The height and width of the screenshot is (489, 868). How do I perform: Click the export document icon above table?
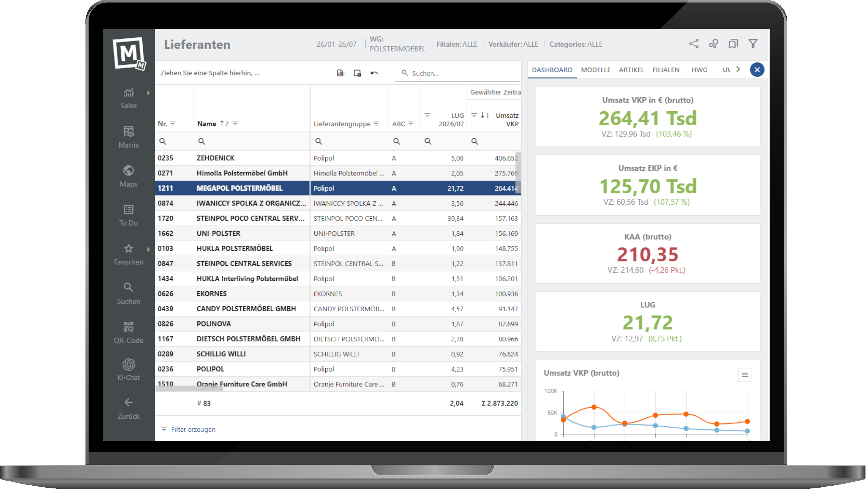(x=340, y=73)
